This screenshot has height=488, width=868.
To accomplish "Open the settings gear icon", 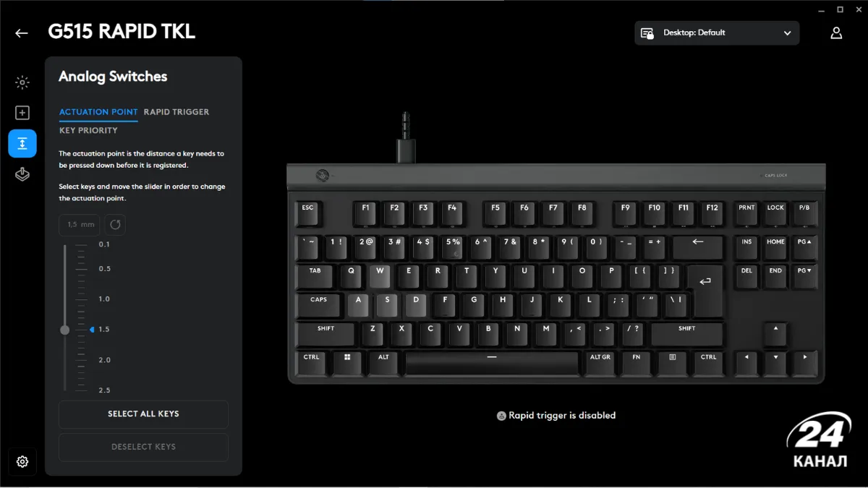I will click(22, 461).
